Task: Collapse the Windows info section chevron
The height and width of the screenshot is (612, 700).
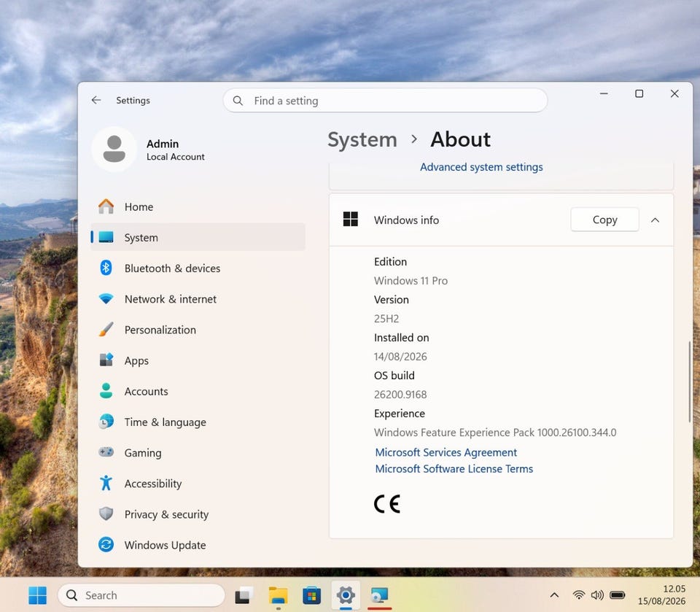Action: pyautogui.click(x=655, y=220)
